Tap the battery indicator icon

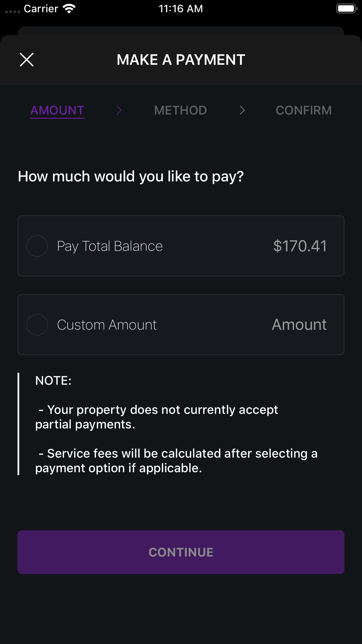coord(347,9)
